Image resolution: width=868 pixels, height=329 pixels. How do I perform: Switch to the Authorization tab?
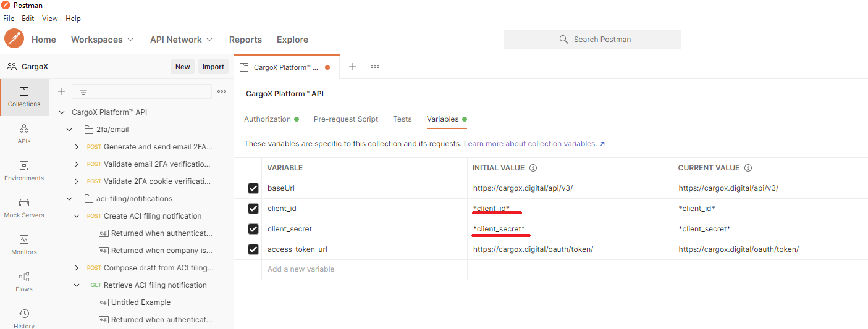coord(271,119)
